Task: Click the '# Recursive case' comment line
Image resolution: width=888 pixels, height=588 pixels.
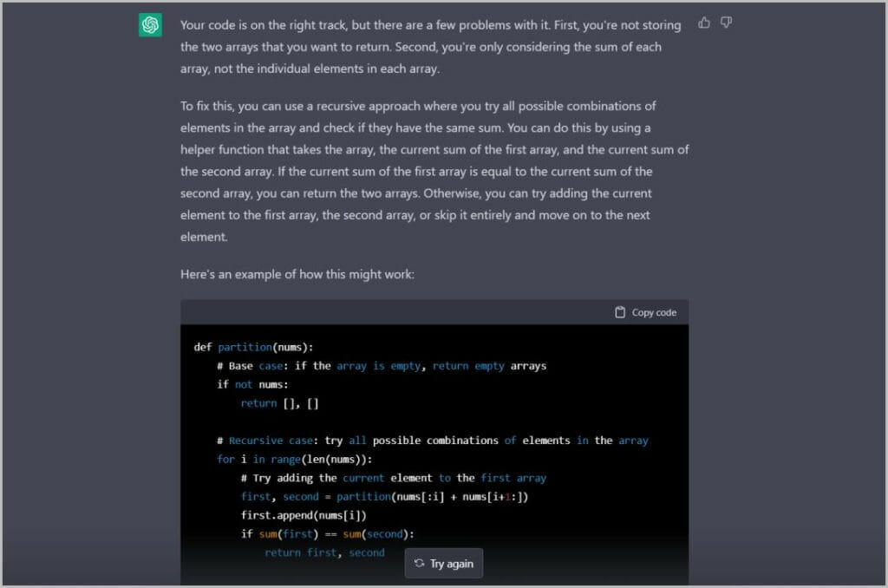Action: click(432, 441)
